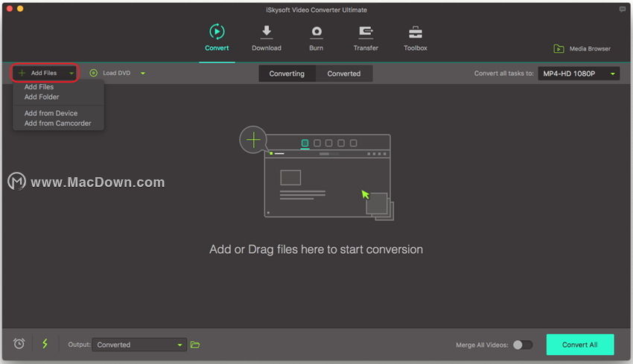
Task: Choose Add Folder from the menu
Action: 42,97
